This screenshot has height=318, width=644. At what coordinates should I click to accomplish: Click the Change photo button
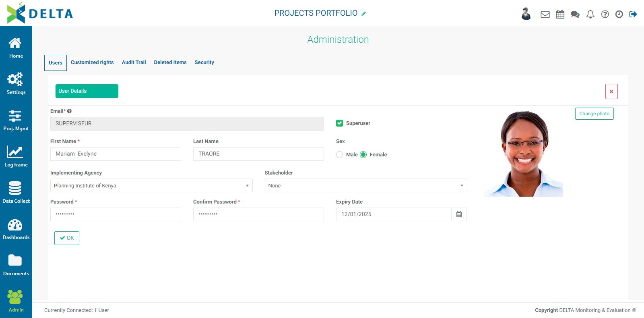coord(594,114)
